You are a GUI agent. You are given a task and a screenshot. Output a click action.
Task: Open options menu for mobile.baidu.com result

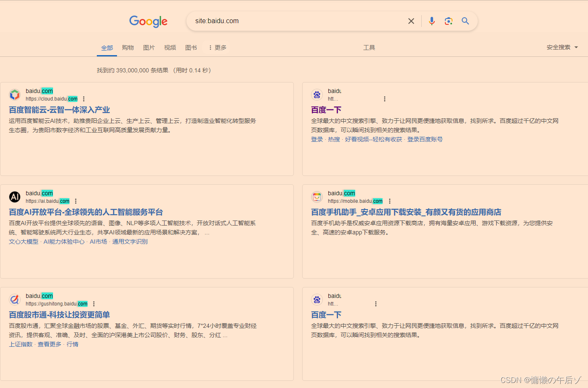[390, 201]
